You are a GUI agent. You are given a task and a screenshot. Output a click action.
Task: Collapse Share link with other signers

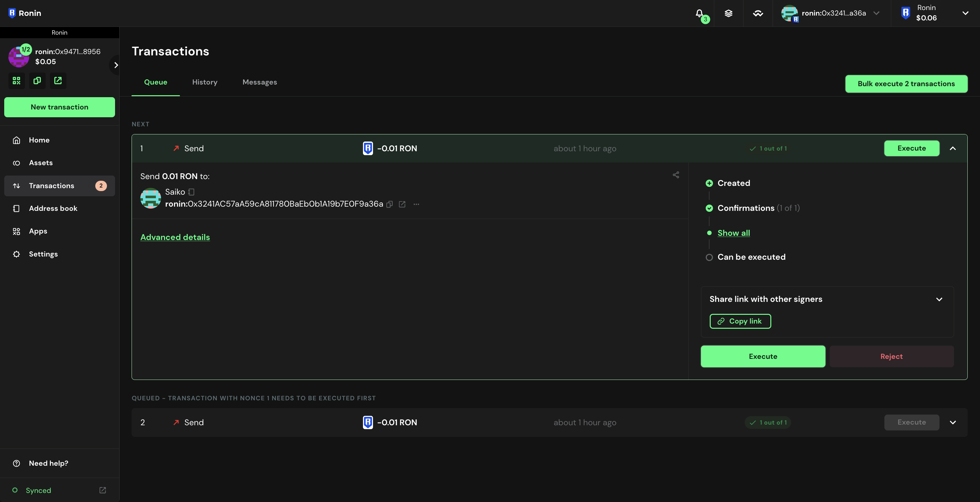pos(939,299)
